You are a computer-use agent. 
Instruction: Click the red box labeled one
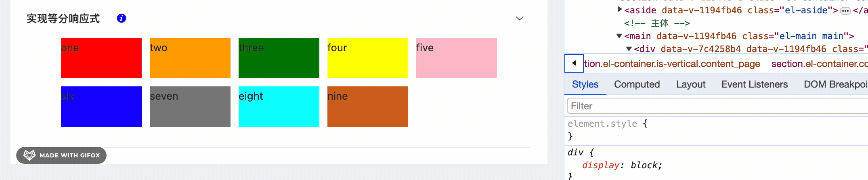coord(101,58)
